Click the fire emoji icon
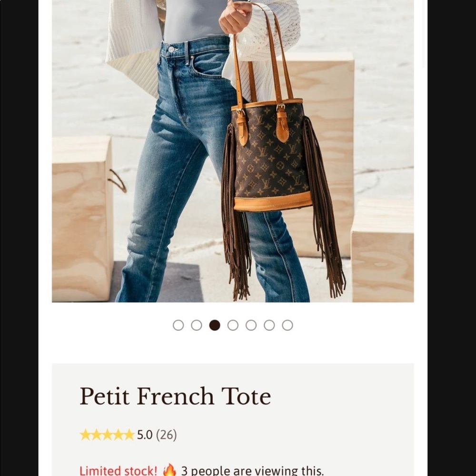Image resolution: width=476 pixels, height=476 pixels. coord(169,470)
